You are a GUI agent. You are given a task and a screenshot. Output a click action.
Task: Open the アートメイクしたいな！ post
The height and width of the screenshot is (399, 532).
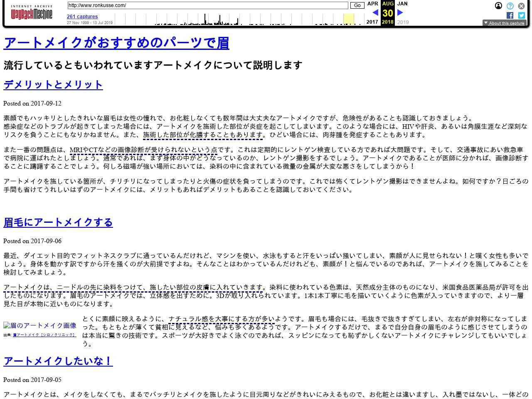click(58, 361)
